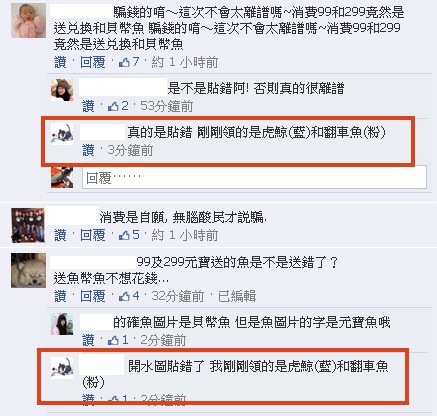The image size is (437, 416).
Task: Open dog avatar beside 99及299元寶 comment
Action: click(x=28, y=270)
